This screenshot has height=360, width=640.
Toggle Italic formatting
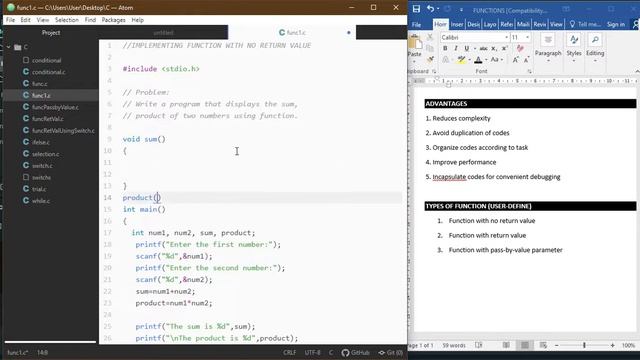[456, 49]
